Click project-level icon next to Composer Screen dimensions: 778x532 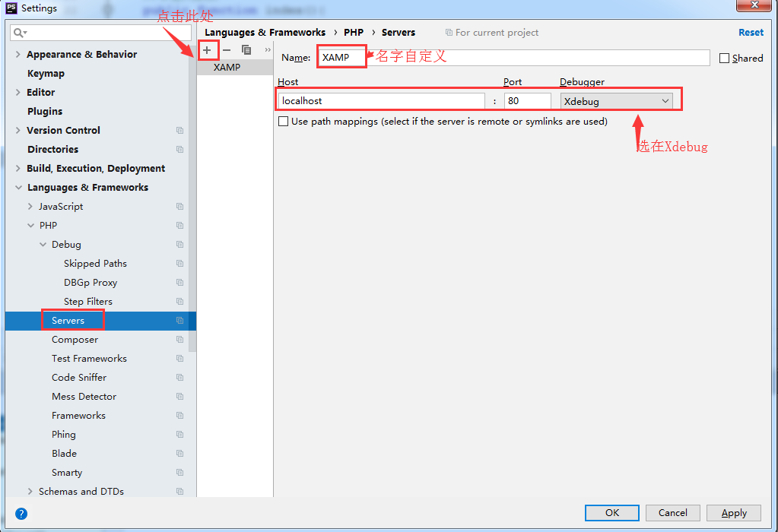(x=179, y=339)
